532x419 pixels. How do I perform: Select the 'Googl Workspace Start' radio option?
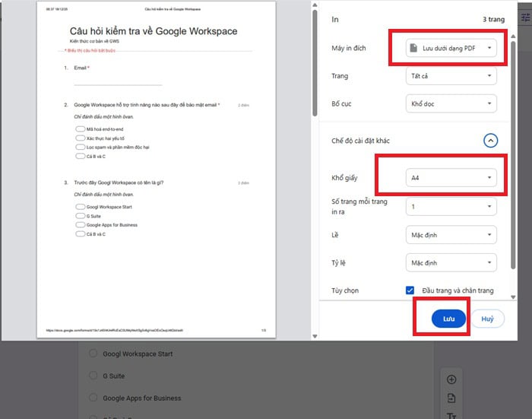[93, 354]
